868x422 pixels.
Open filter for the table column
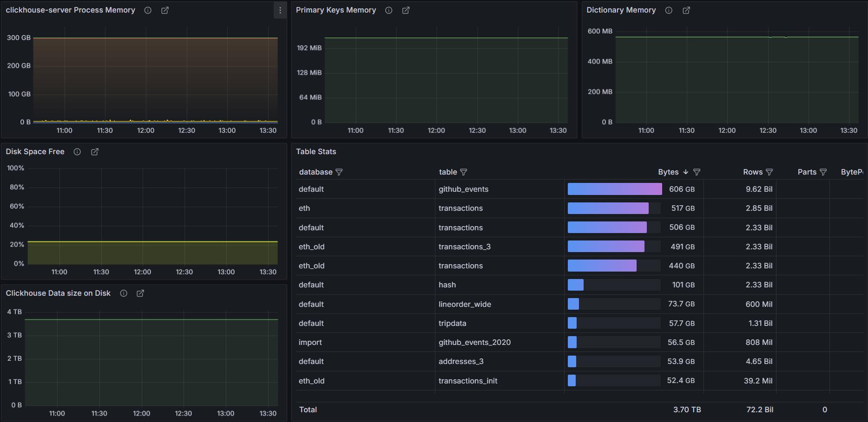point(463,172)
